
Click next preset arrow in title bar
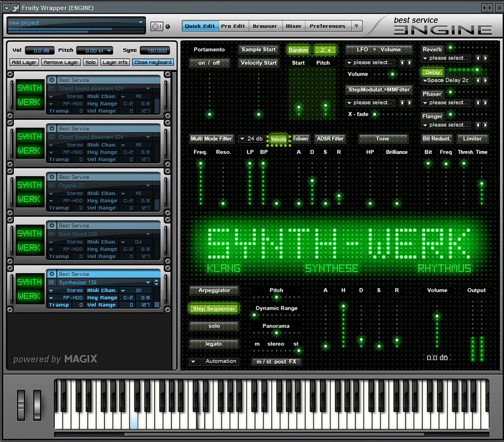click(490, 8)
